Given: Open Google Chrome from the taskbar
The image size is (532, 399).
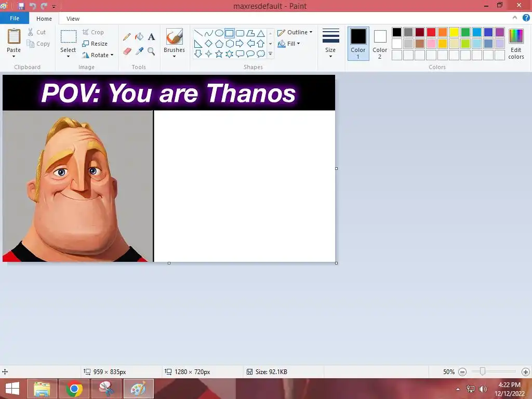Looking at the screenshot, I should (x=74, y=389).
